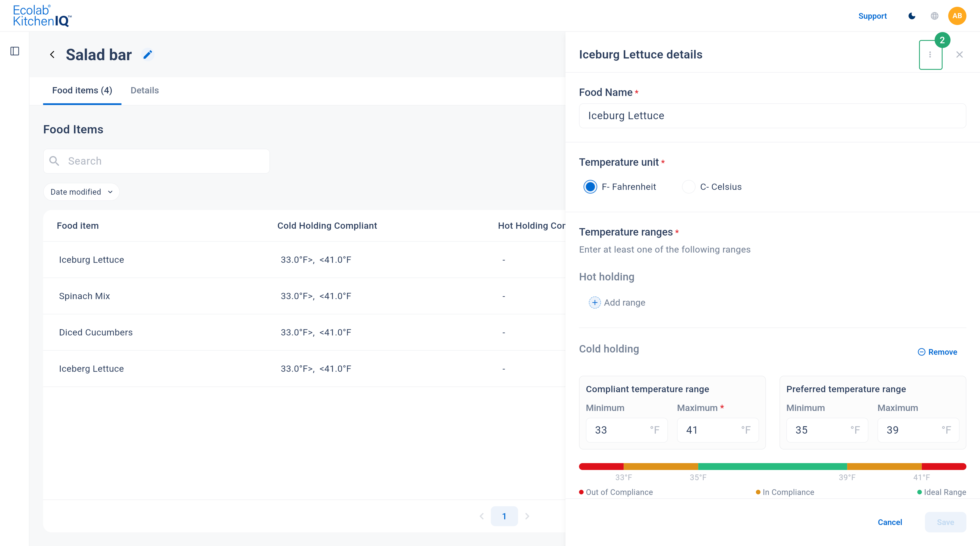Open the three-dot more options menu

(930, 55)
